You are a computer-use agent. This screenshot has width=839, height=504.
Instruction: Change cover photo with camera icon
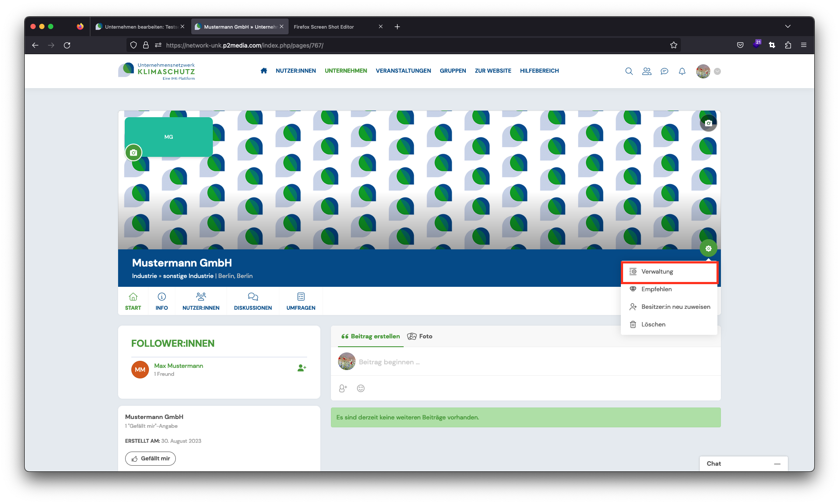click(x=709, y=123)
